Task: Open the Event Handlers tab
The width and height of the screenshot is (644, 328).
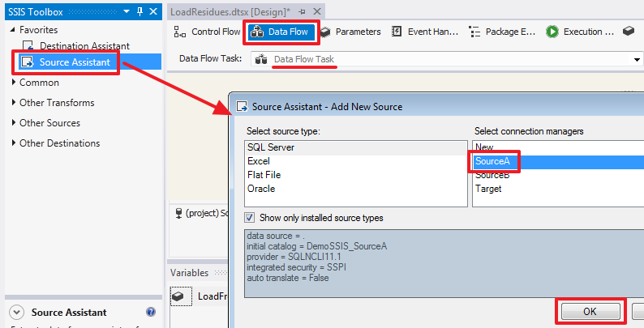Action: click(425, 32)
